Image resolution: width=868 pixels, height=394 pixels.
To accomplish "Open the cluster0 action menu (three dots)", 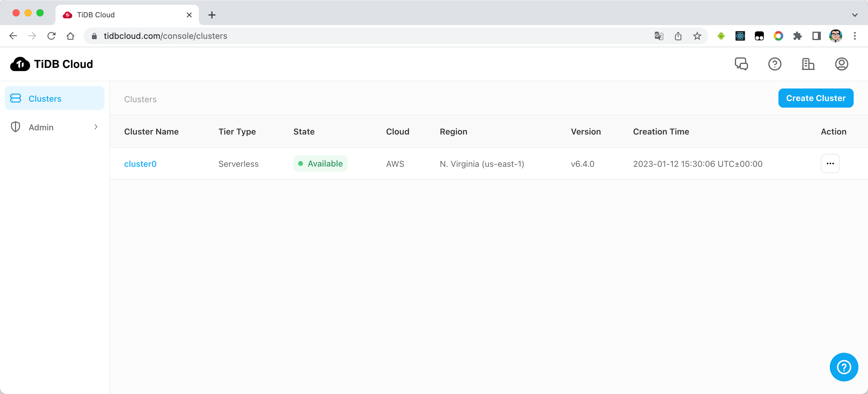I will (830, 164).
